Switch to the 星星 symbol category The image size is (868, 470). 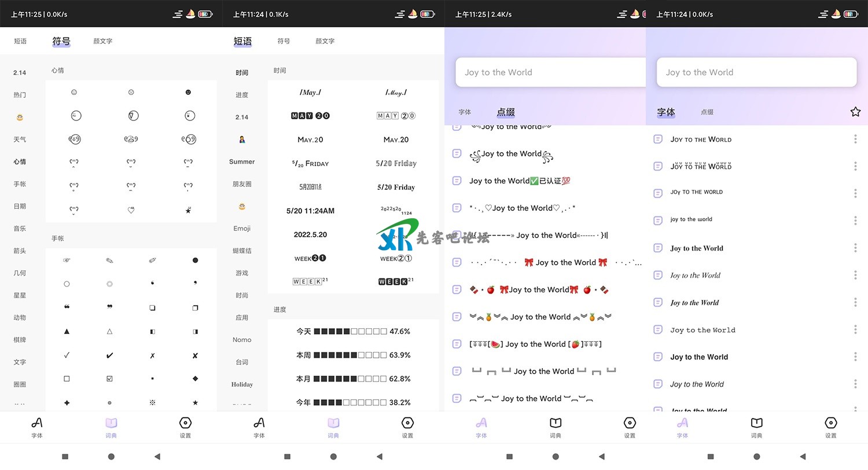tap(20, 295)
